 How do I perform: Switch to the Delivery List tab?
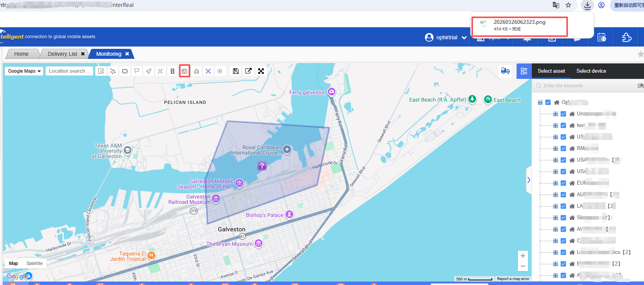(63, 54)
